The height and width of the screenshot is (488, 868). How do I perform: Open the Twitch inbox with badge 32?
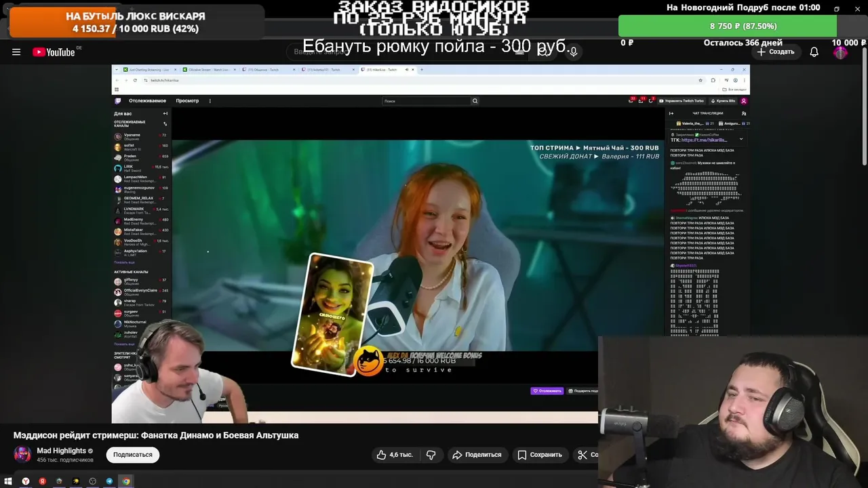point(632,101)
